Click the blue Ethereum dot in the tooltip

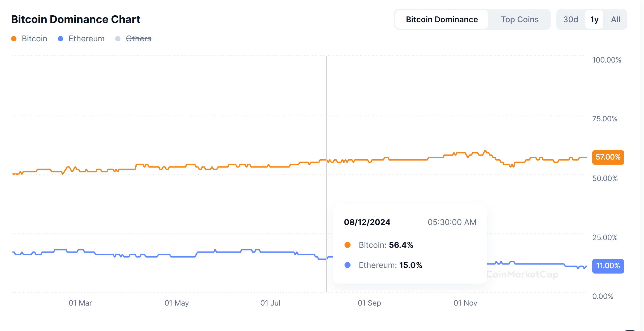[347, 265]
